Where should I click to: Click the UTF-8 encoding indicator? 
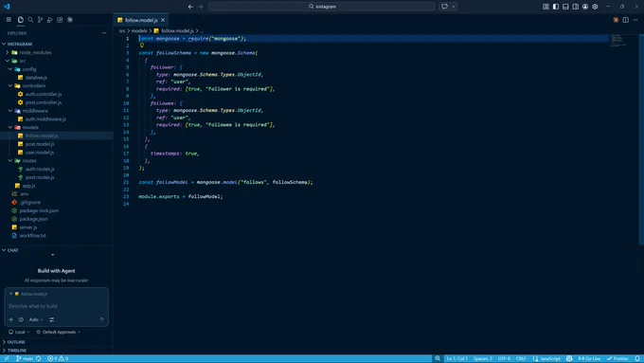tap(504, 358)
